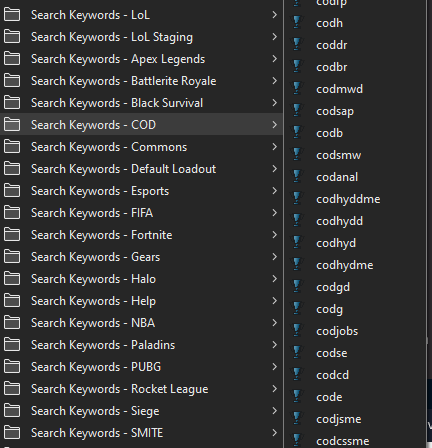Select the codse entry text
Image resolution: width=432 pixels, height=448 pixels.
[x=332, y=353]
